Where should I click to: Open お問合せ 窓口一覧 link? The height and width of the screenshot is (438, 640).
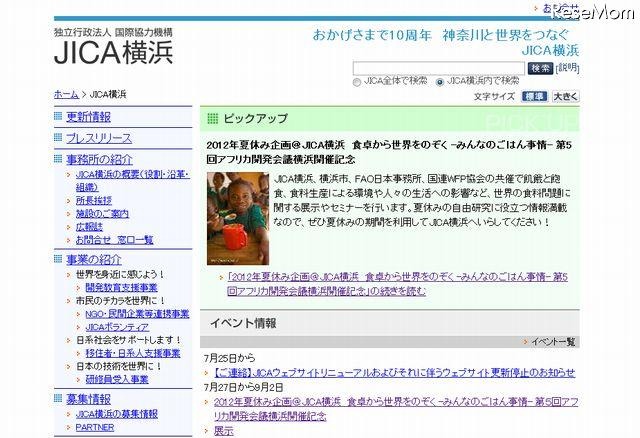(114, 240)
